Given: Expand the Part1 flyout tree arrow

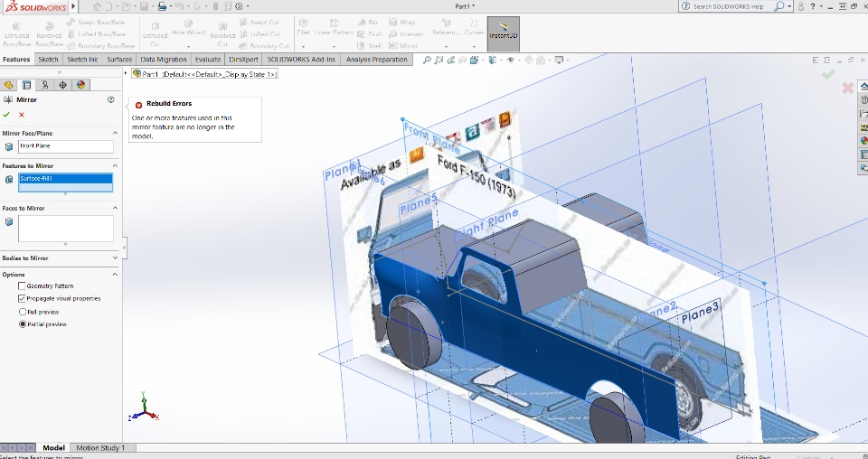Looking at the screenshot, I should click(126, 73).
